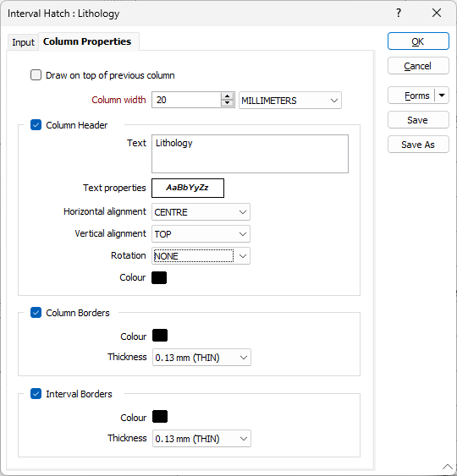The height and width of the screenshot is (476, 457).
Task: Open the Vertical alignment TOP dropdown
Action: pos(201,233)
